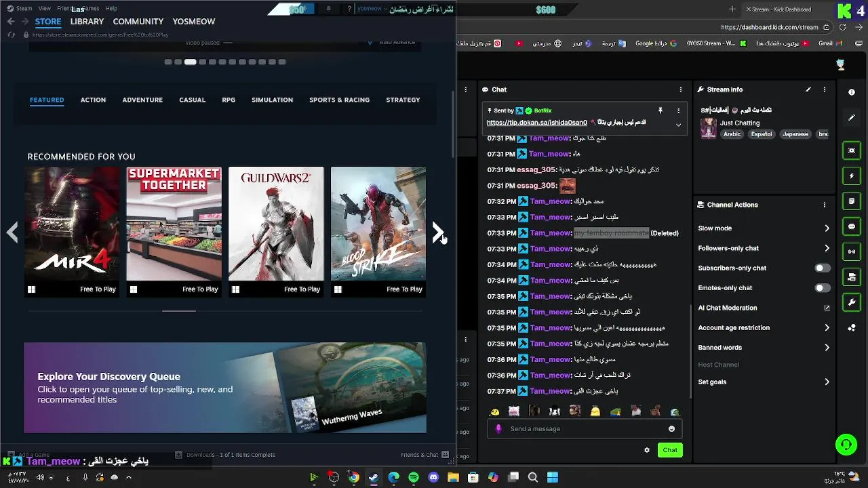Reload the Kick dashboard page
This screenshot has height=488, width=868.
pos(843,28)
